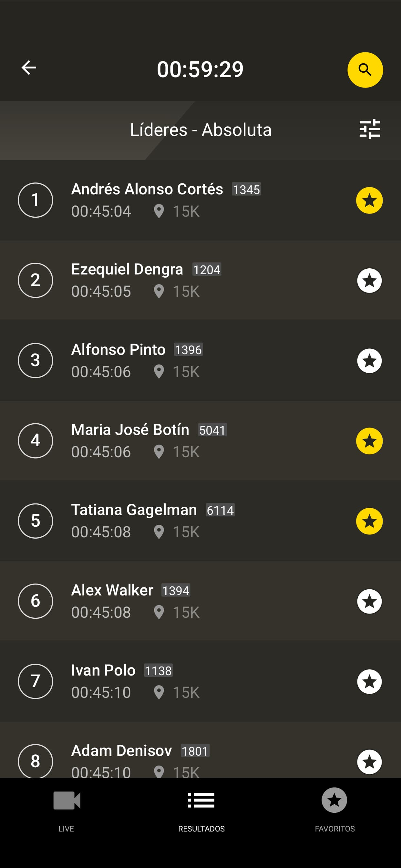The width and height of the screenshot is (401, 868).
Task: Go back with the arrow icon
Action: pyautogui.click(x=29, y=68)
